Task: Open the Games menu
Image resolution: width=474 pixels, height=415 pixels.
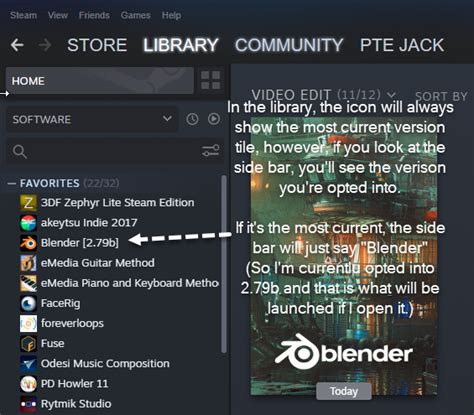Action: tap(135, 15)
